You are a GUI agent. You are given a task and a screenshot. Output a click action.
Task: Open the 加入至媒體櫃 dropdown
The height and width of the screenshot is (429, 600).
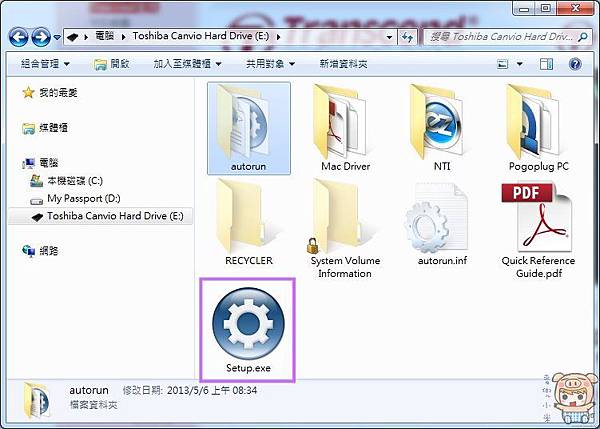pos(188,64)
